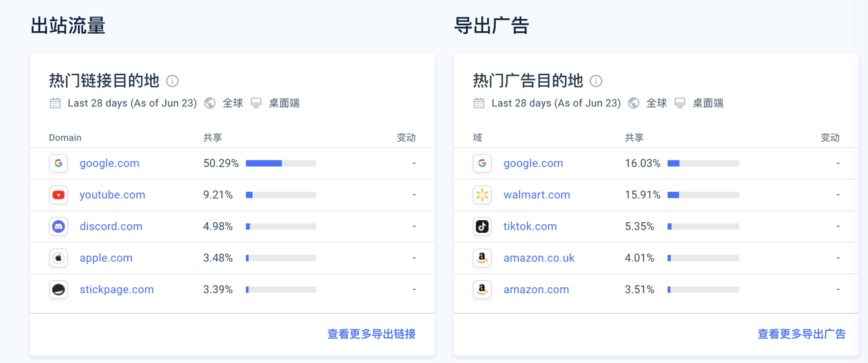The width and height of the screenshot is (868, 363).
Task: Click the calendar icon in 热门链接目的地 card
Action: (55, 103)
